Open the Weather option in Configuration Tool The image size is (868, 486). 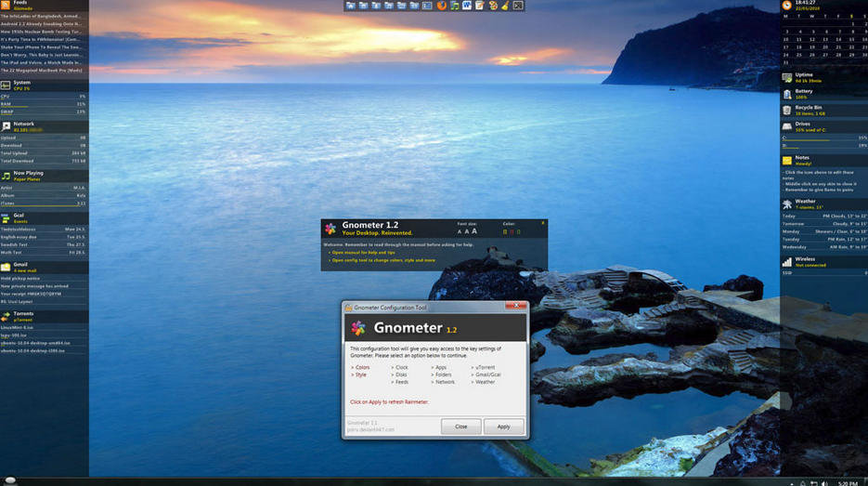484,382
